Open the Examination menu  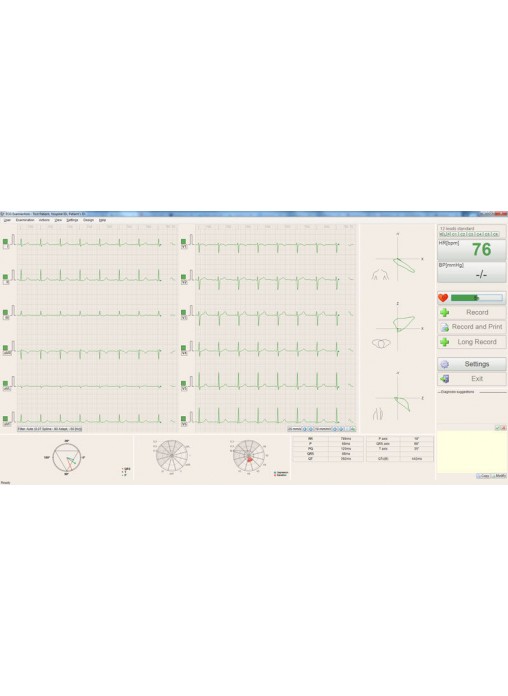(x=25, y=220)
